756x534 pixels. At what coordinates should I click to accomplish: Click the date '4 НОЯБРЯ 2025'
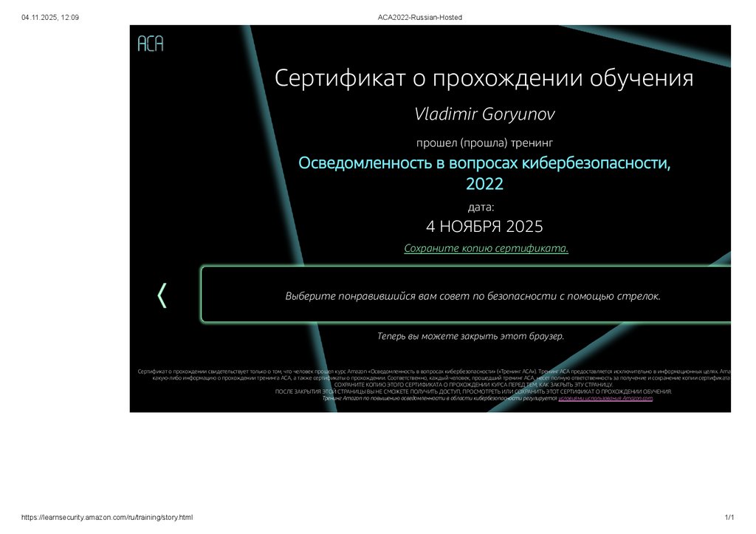(484, 226)
